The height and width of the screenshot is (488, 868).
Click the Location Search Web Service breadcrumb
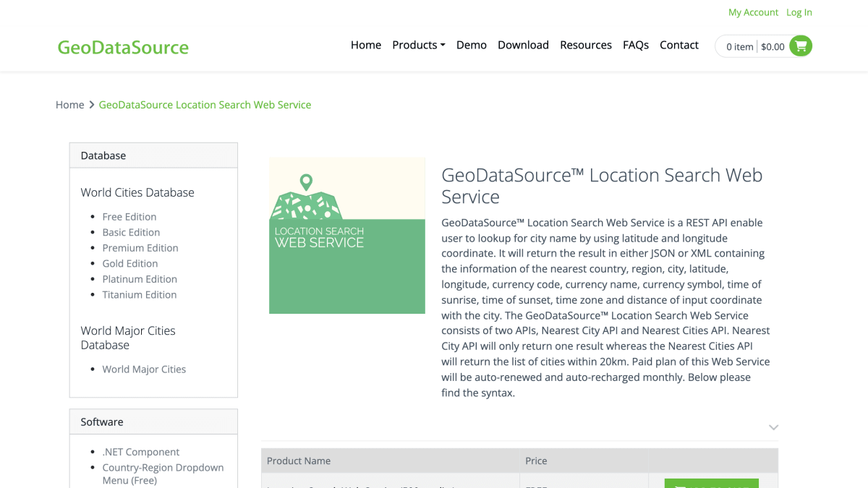point(205,105)
